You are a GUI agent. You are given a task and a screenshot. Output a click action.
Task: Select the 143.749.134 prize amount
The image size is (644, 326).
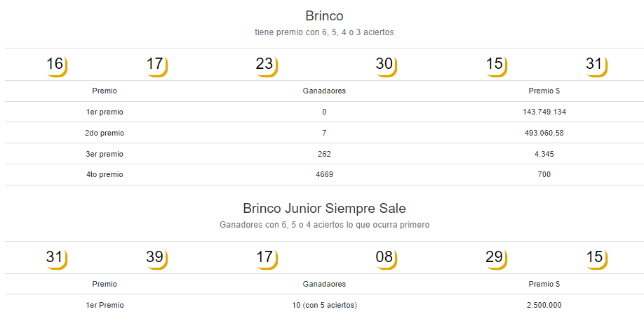coord(544,112)
